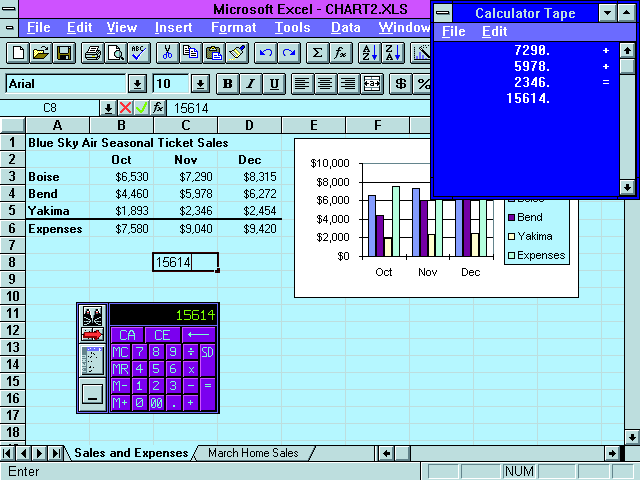Click the Cut scissors icon
Viewport: 640px width, 480px height.
(x=167, y=53)
